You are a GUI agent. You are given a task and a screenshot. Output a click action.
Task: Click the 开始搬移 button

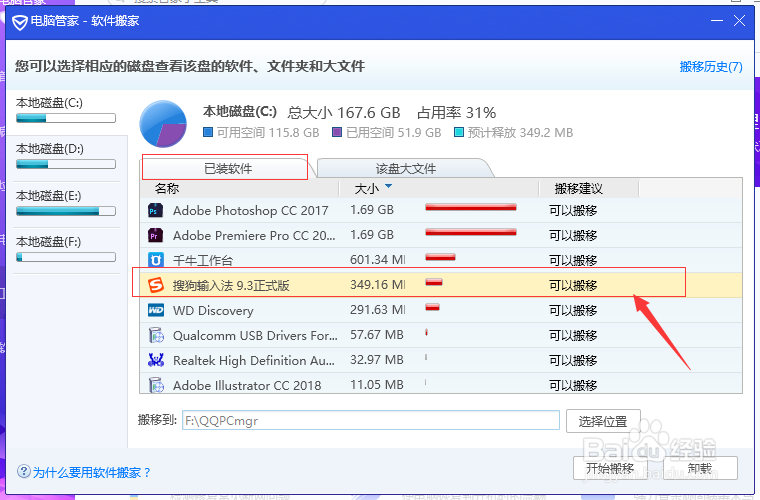point(608,468)
